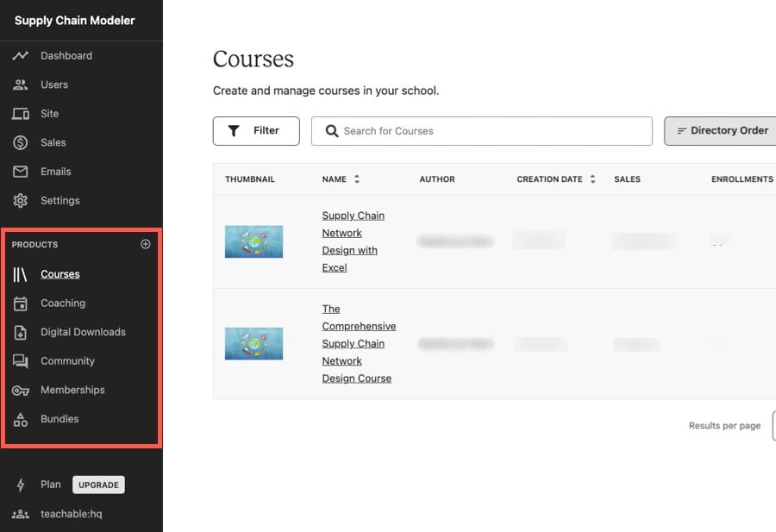Click the Upgrade plan button
Viewport: 776px width, 532px height.
pyautogui.click(x=98, y=485)
